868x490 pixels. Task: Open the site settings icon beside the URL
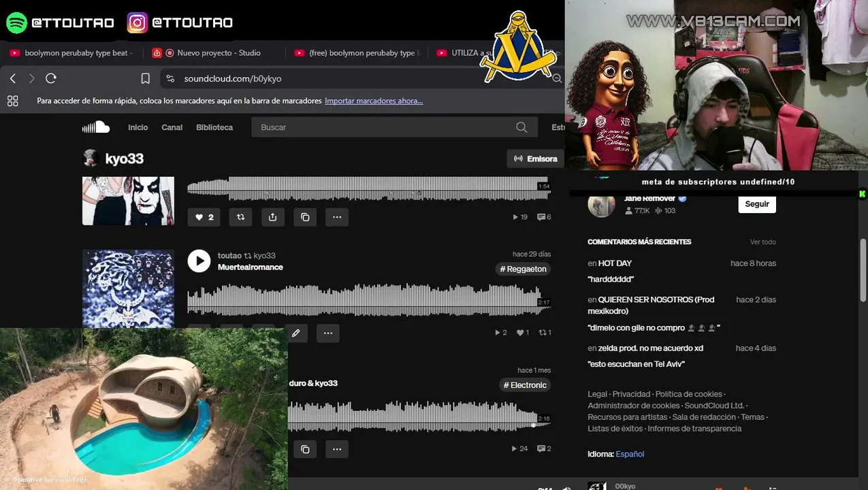pyautogui.click(x=170, y=78)
